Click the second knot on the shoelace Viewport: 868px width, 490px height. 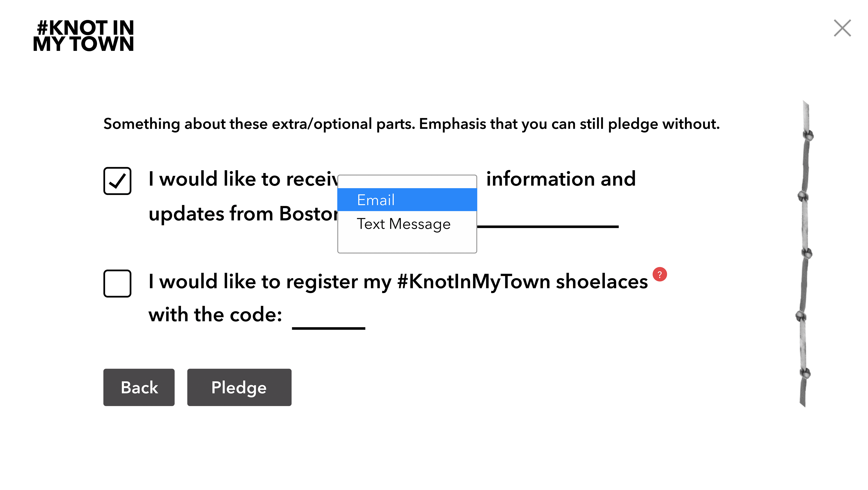click(803, 196)
